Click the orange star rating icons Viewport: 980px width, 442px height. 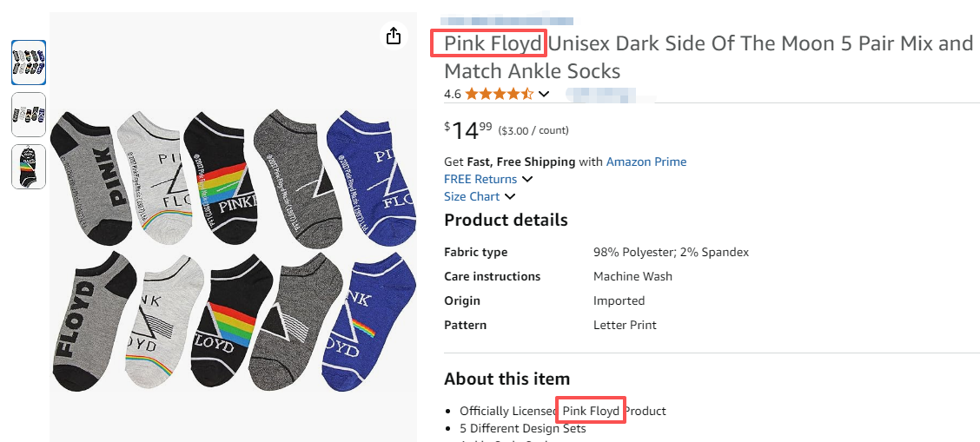point(500,94)
